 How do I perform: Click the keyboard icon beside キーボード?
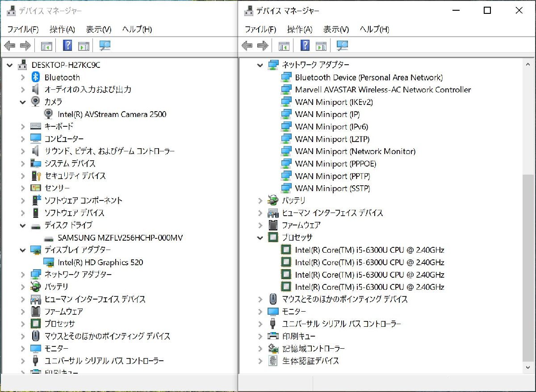pyautogui.click(x=36, y=126)
